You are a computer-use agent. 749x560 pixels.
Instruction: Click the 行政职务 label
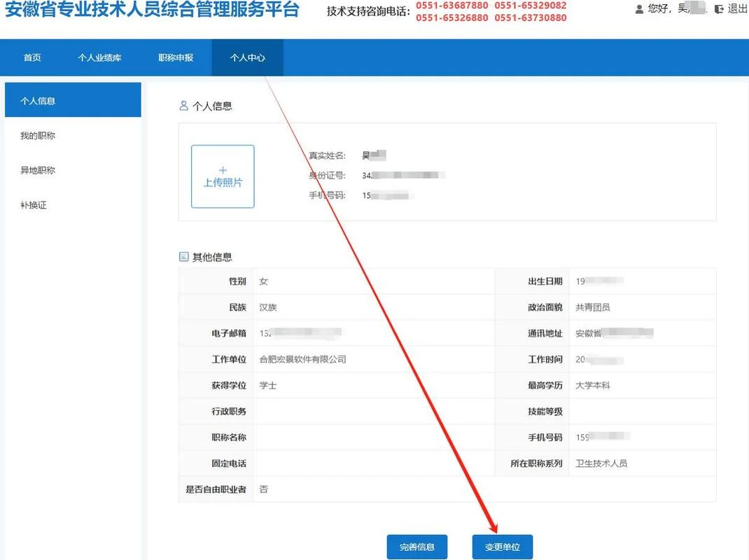pos(229,412)
